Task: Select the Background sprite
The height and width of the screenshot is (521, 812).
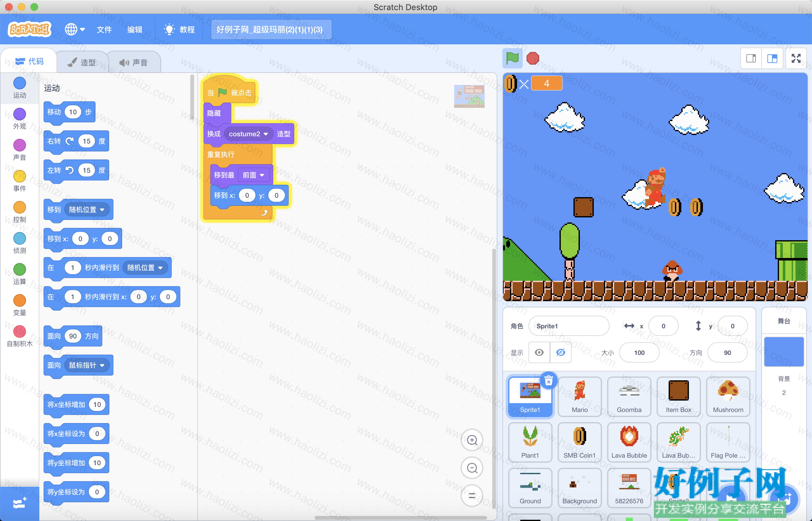Action: [580, 488]
